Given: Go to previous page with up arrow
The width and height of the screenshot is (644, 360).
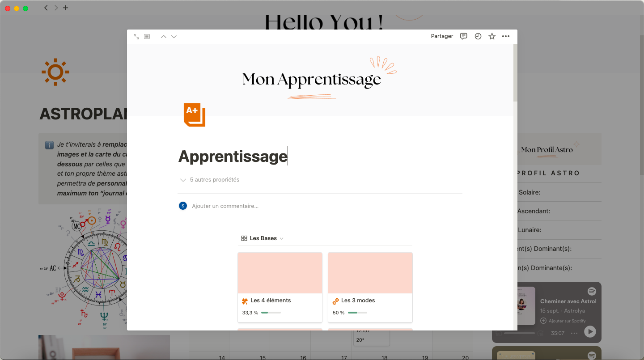Looking at the screenshot, I should [x=163, y=37].
